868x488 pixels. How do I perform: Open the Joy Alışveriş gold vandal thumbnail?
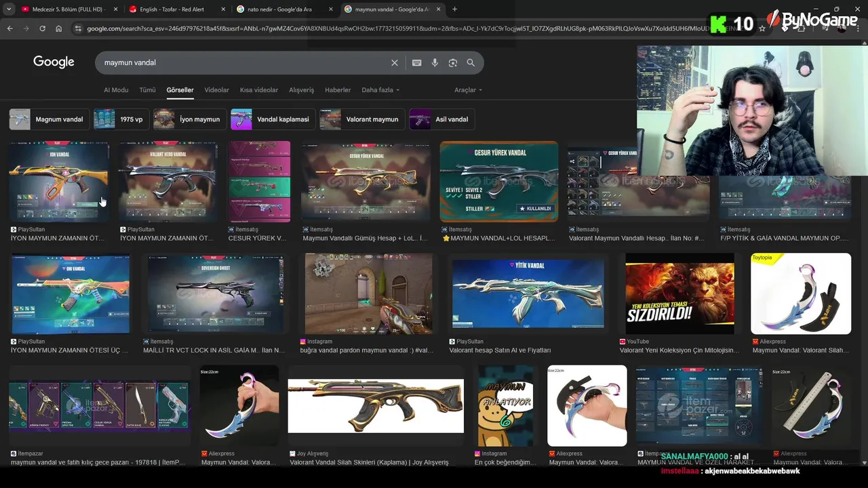[x=376, y=406]
